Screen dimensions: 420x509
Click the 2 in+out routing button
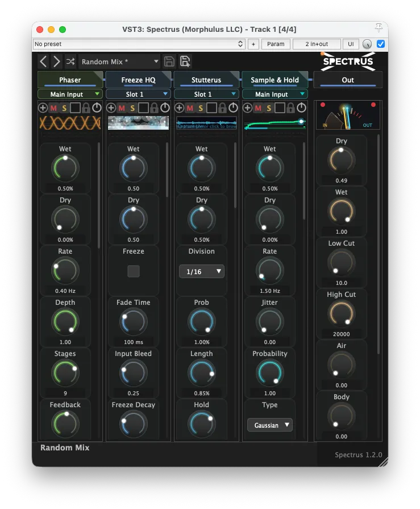(317, 44)
